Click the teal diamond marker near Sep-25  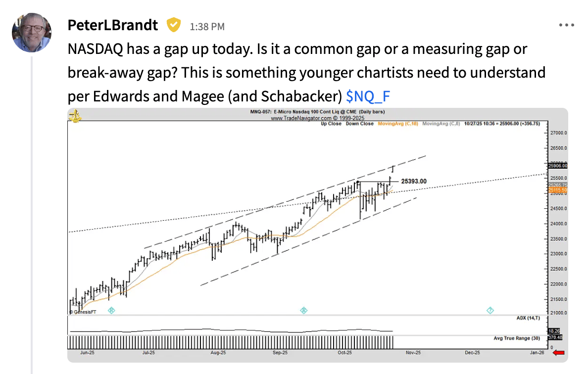[x=304, y=310]
